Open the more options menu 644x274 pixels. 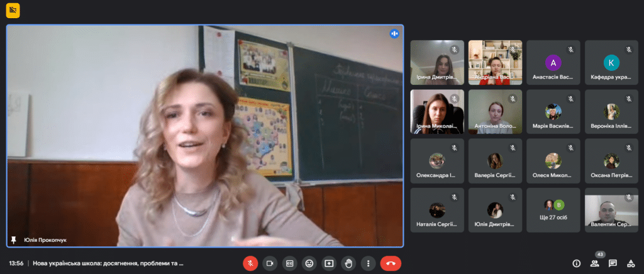(x=369, y=263)
